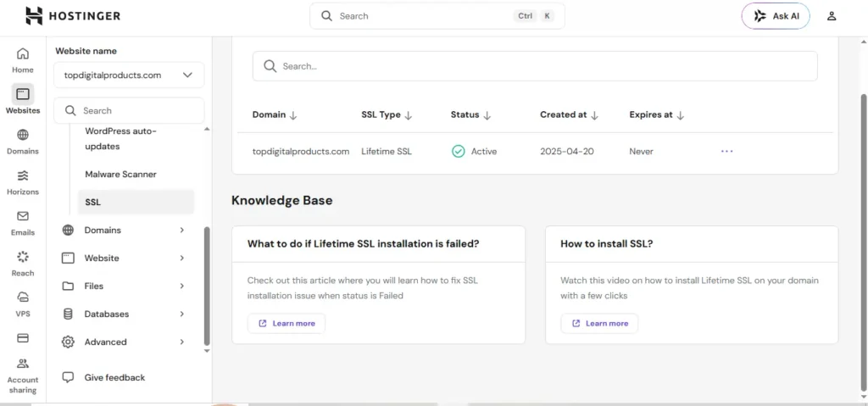Expand the Advanced sidebar section chevron

182,342
